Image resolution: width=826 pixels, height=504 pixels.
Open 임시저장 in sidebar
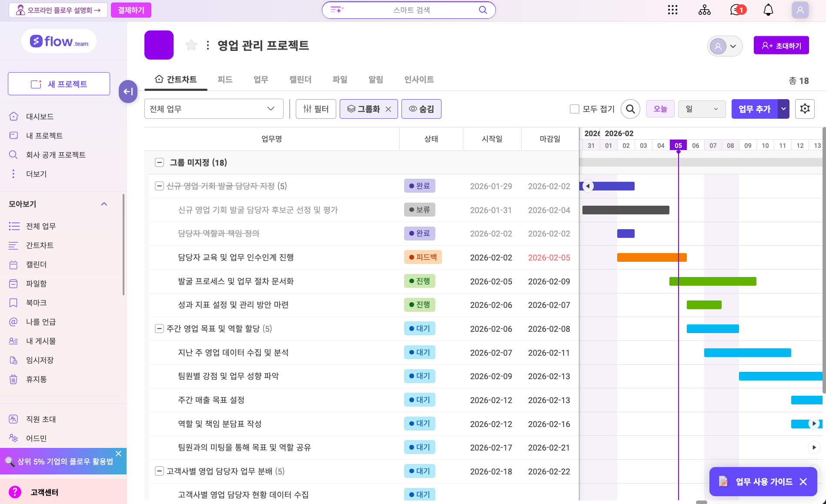pos(40,360)
